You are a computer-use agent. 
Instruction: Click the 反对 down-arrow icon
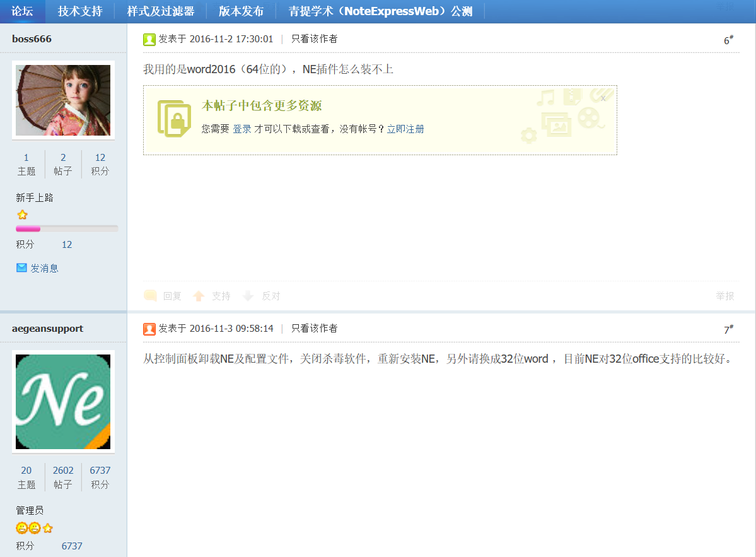click(248, 295)
